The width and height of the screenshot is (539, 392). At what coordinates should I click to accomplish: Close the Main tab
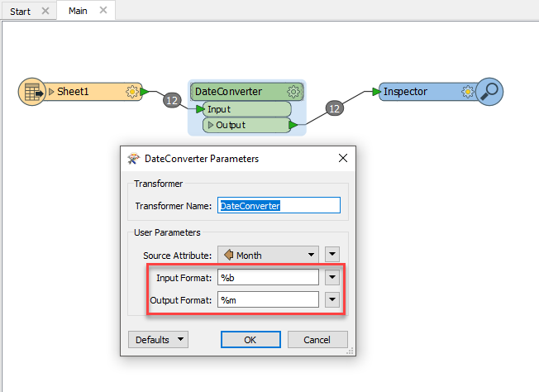pyautogui.click(x=103, y=10)
